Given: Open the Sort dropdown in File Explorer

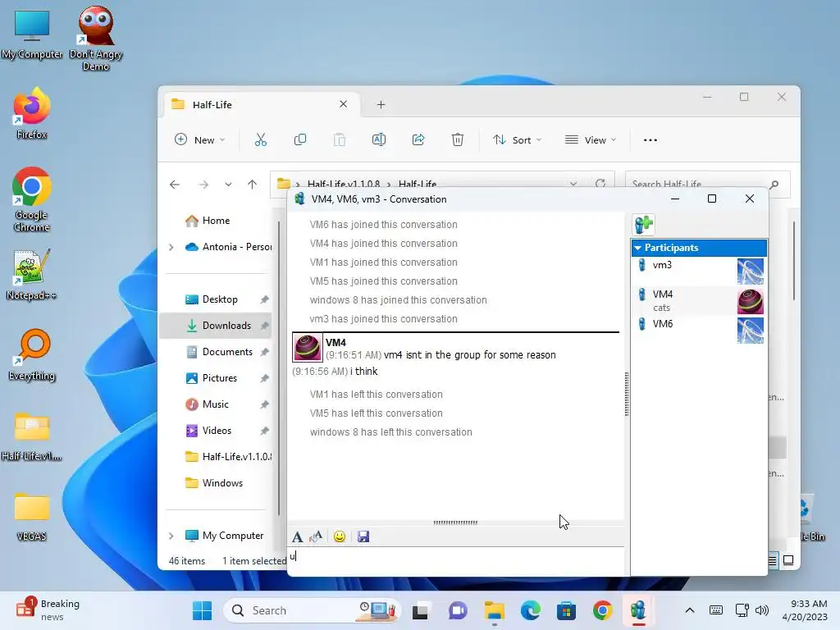Looking at the screenshot, I should (517, 139).
